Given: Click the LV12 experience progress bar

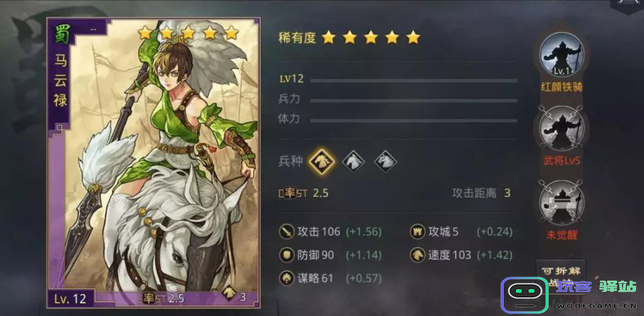Looking at the screenshot, I should (414, 80).
